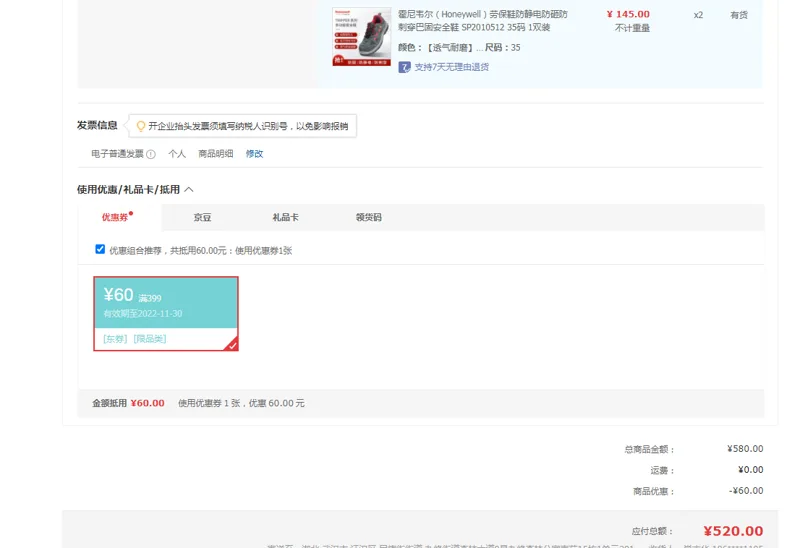Image resolution: width=800 pixels, height=548 pixels.
Task: Click the 发票信息 section heading
Action: tap(97, 126)
